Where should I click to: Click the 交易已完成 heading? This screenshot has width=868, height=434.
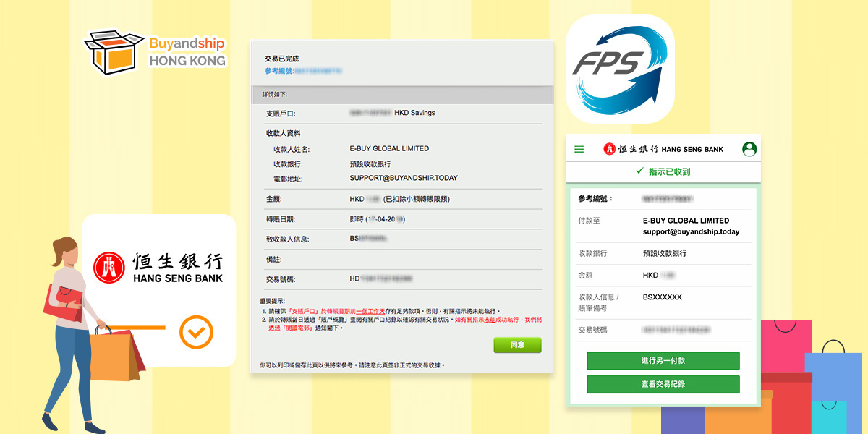[281, 59]
